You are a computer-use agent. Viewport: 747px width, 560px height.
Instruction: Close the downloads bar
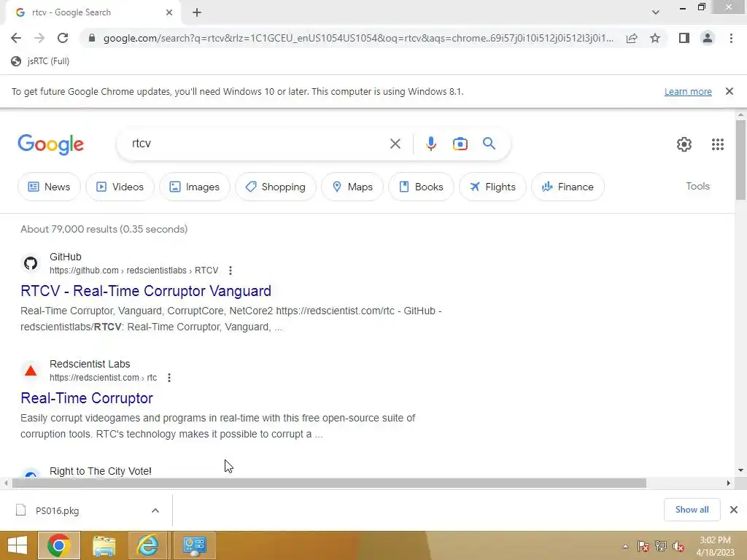tap(734, 510)
